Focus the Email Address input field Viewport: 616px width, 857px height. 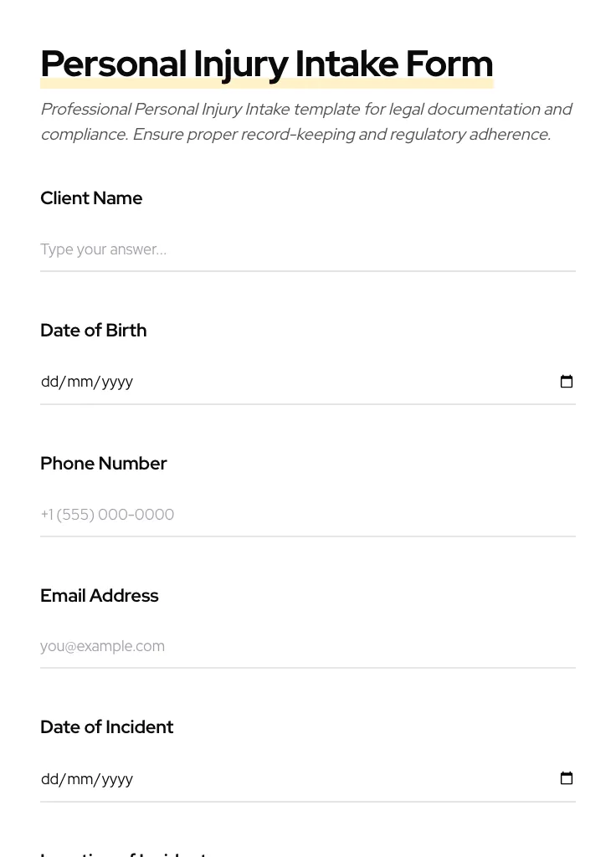[x=307, y=646]
